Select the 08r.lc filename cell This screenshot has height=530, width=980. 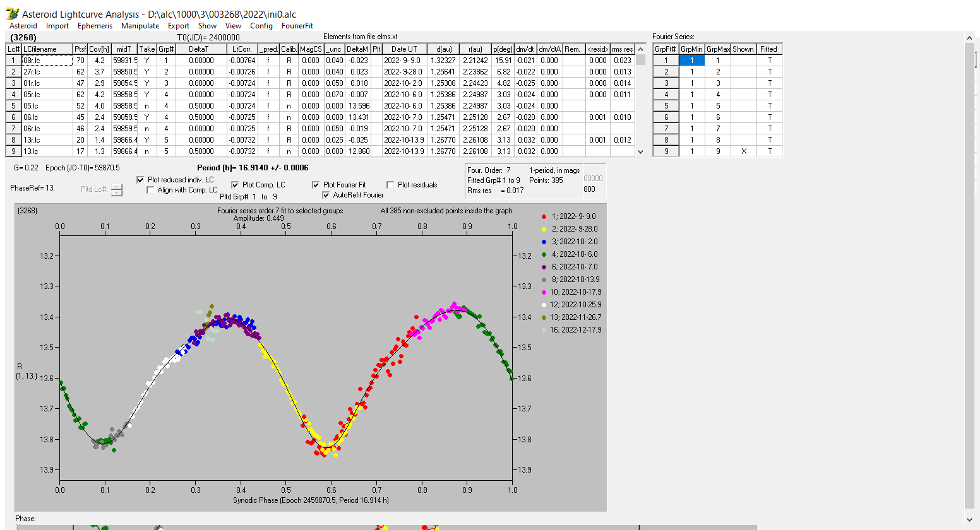47,61
